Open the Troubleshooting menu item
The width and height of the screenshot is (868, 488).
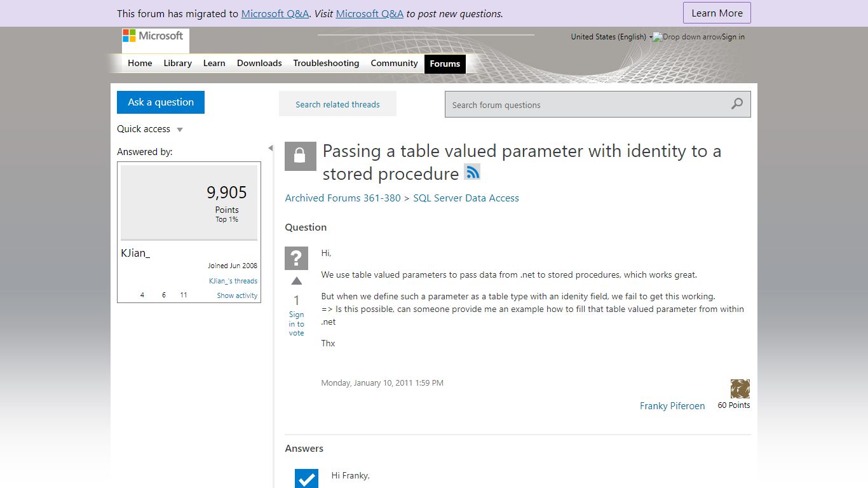click(x=326, y=63)
